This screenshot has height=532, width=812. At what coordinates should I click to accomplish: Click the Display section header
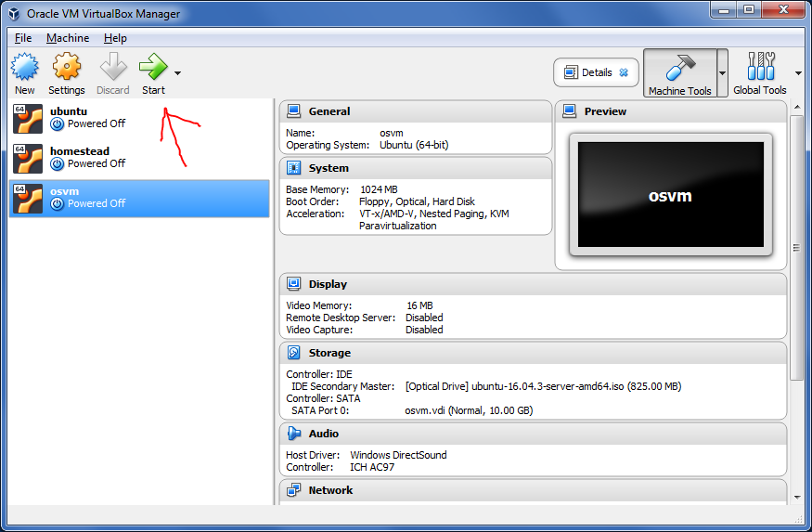(533, 284)
